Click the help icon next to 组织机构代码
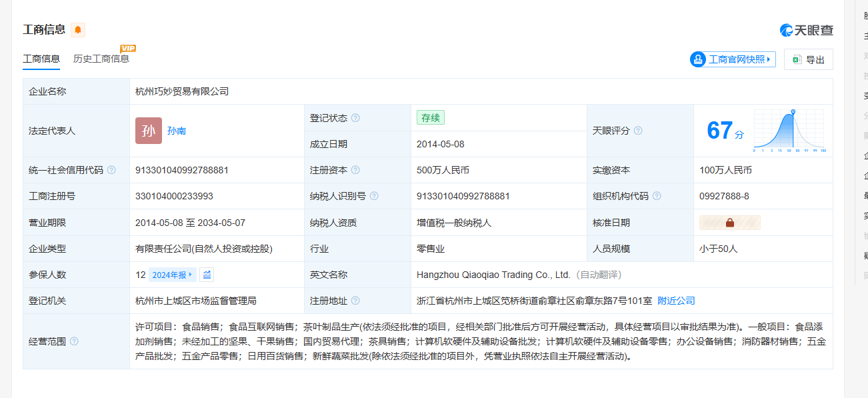The image size is (868, 398). click(657, 196)
